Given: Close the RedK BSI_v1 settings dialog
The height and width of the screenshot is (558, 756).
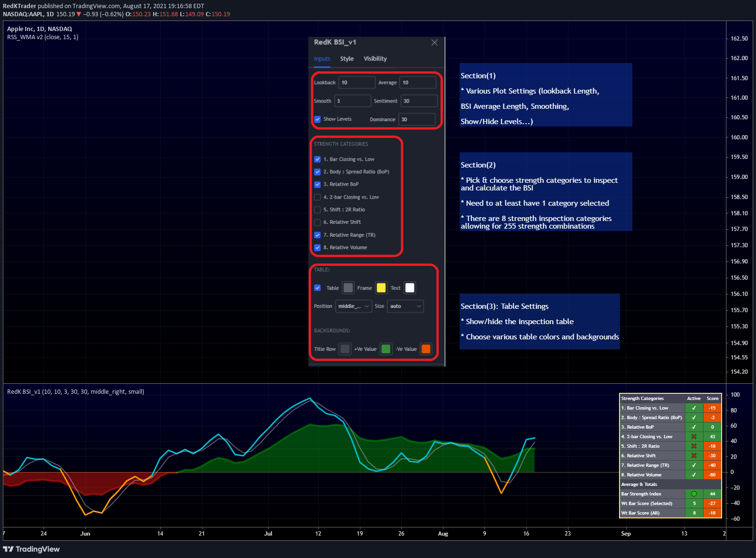Looking at the screenshot, I should [434, 42].
